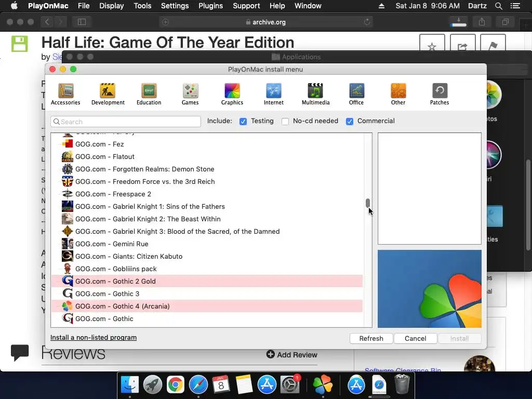Click the Spotlight search icon in menu bar
The image size is (532, 399).
click(x=498, y=6)
